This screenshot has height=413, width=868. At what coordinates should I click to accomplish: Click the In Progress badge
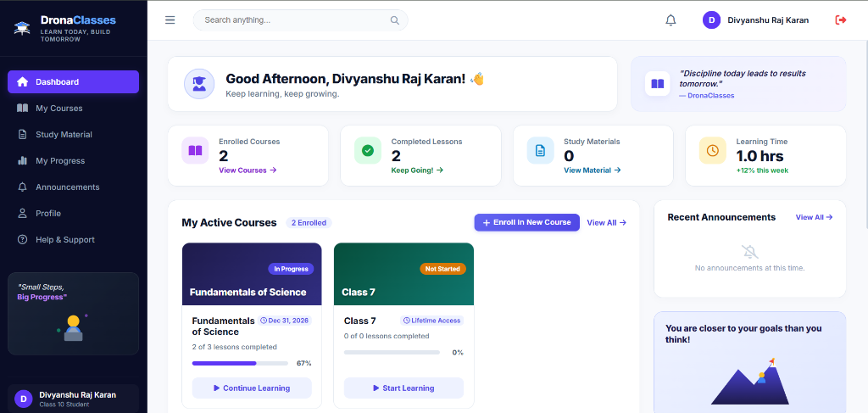pos(292,269)
